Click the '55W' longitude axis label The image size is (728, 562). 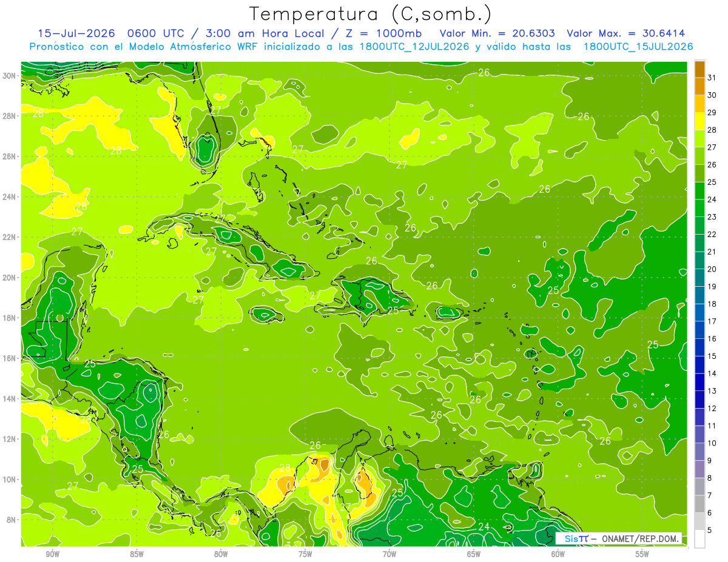(642, 555)
